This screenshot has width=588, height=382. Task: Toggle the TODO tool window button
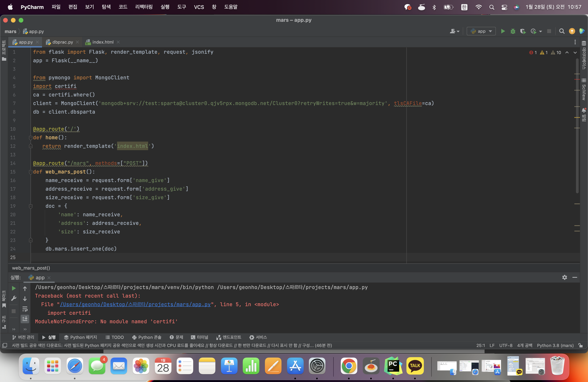tap(115, 337)
